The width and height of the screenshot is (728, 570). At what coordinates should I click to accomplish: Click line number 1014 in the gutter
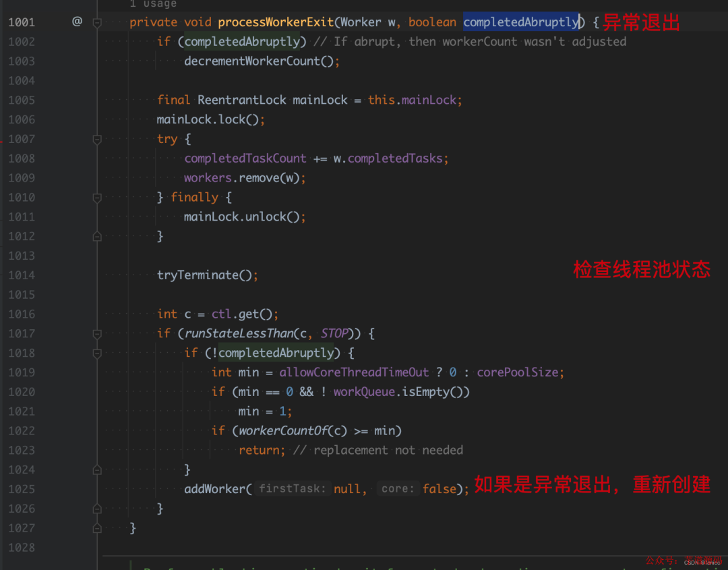point(22,275)
